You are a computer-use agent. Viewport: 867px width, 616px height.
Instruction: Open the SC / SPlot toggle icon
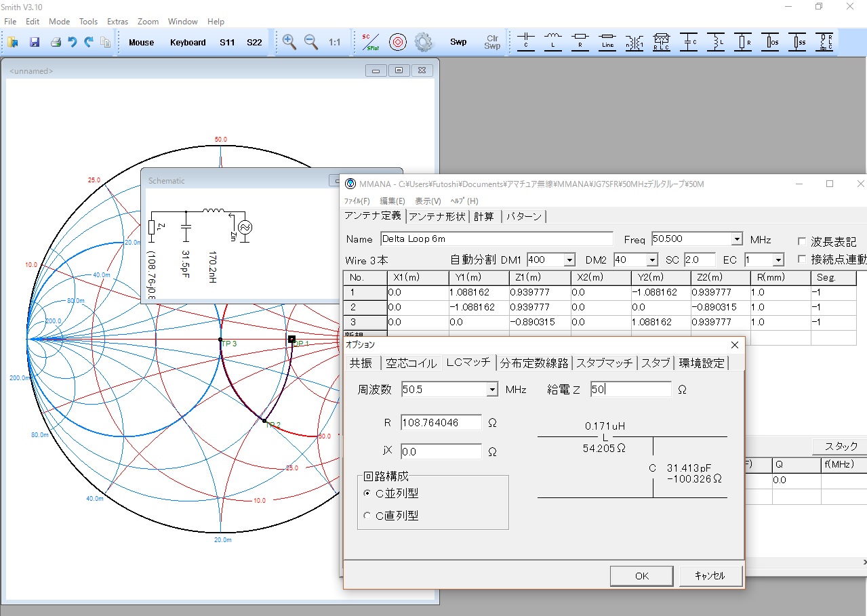click(371, 42)
